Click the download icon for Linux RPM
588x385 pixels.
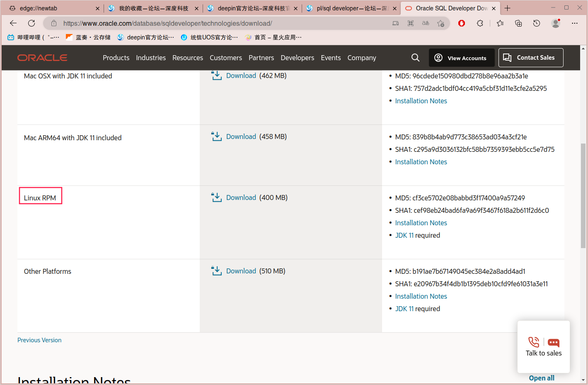216,197
